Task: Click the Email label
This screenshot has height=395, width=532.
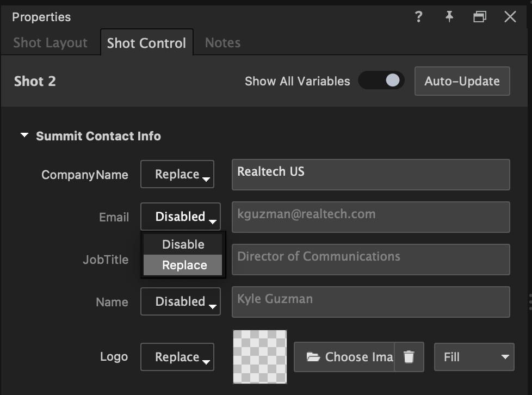Action: point(114,217)
